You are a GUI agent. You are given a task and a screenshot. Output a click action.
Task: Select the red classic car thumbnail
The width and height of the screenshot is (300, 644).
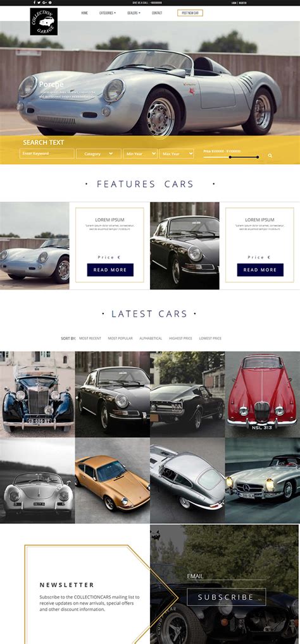pyautogui.click(x=262, y=394)
